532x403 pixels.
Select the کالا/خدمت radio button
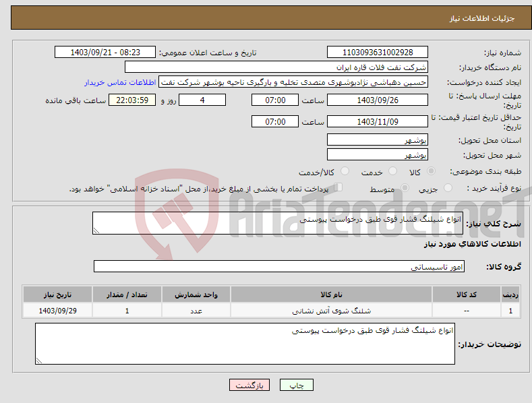click(x=345, y=171)
